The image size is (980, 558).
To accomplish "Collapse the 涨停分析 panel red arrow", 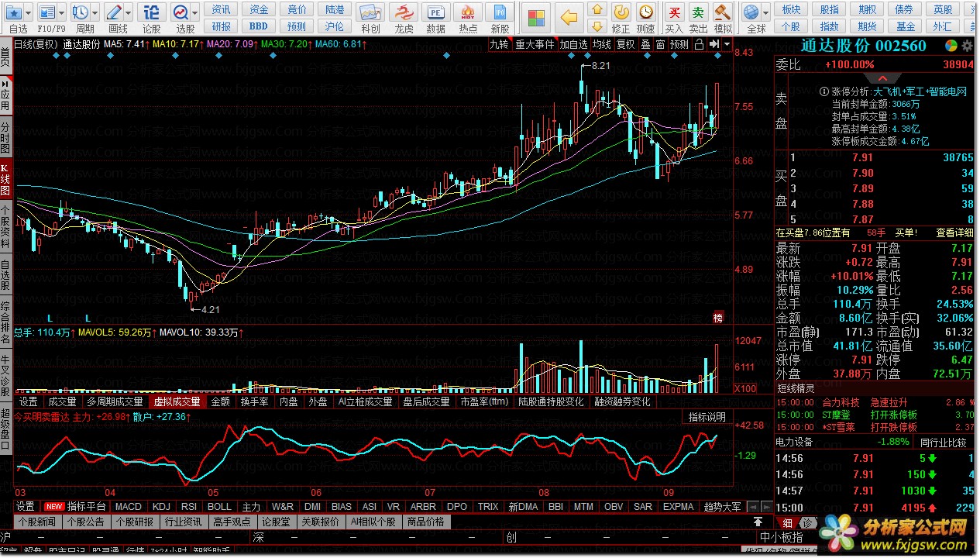I will click(882, 79).
